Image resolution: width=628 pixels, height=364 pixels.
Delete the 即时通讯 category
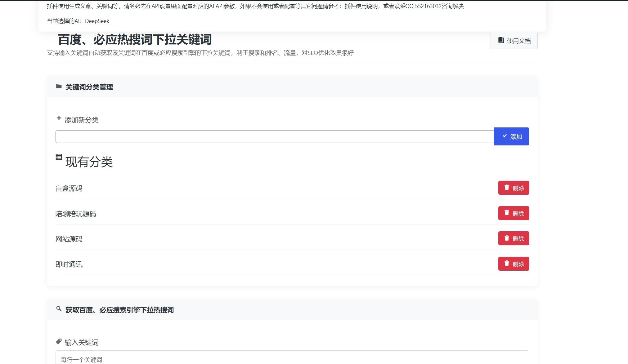pyautogui.click(x=514, y=264)
